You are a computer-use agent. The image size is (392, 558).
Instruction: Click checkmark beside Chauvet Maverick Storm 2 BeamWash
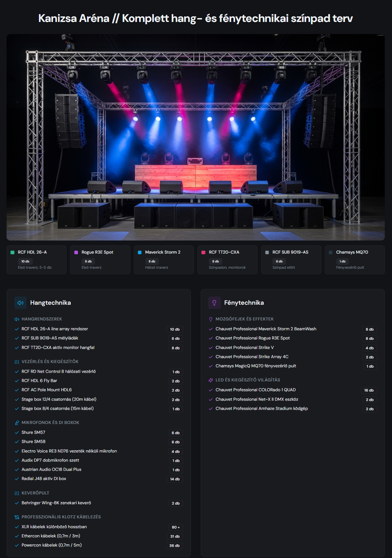click(211, 329)
